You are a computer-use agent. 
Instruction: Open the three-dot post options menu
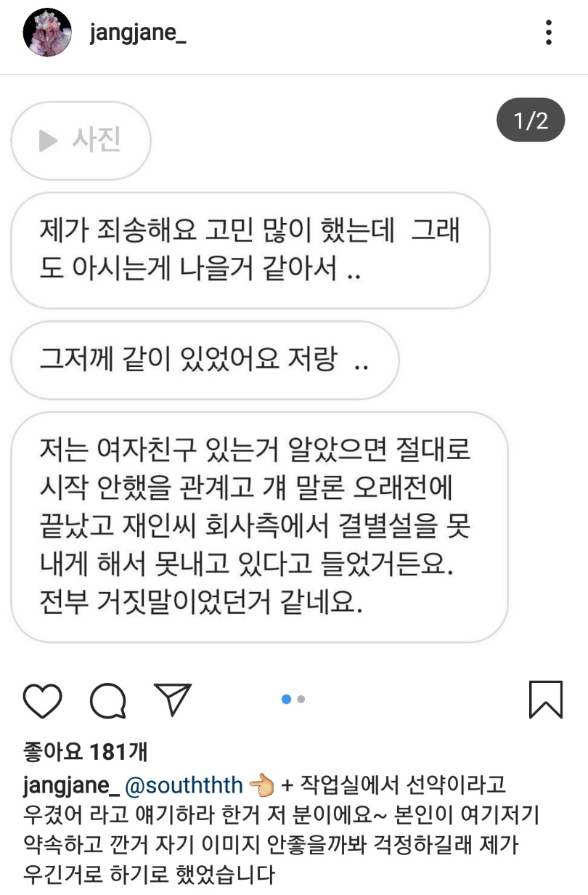pyautogui.click(x=549, y=33)
